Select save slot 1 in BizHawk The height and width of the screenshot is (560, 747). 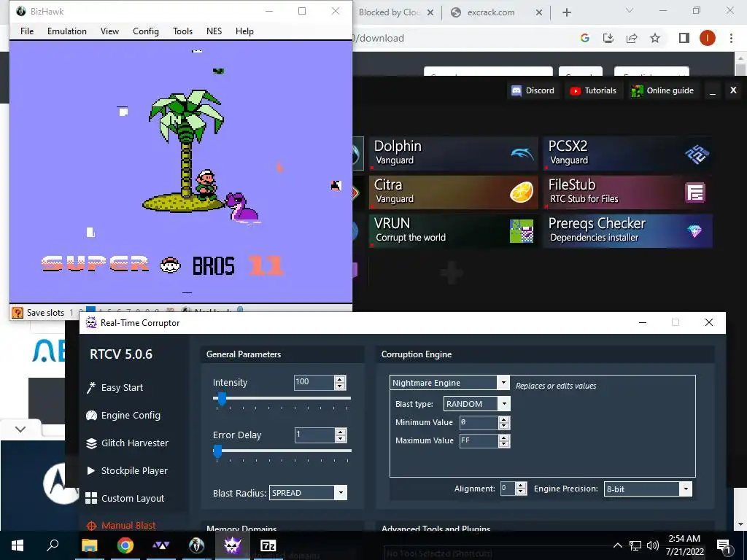(71, 313)
